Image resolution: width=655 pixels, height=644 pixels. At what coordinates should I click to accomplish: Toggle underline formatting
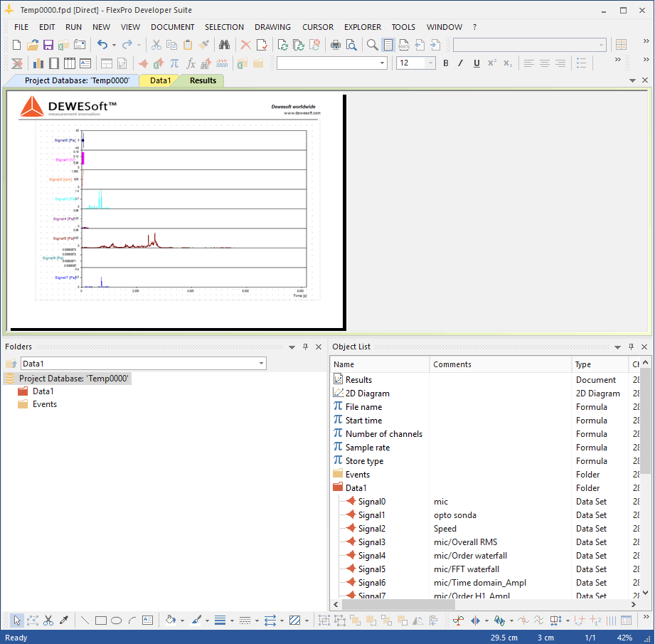pyautogui.click(x=476, y=63)
